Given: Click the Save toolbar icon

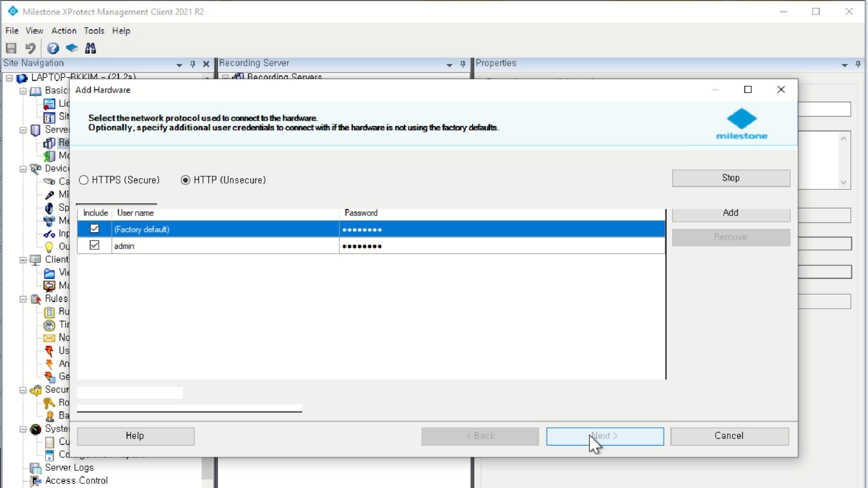Looking at the screenshot, I should [11, 48].
